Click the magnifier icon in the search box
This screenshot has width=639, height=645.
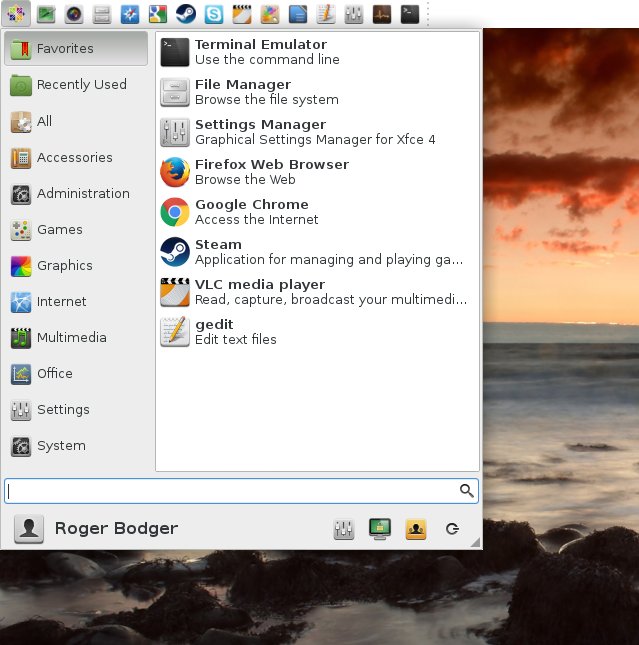pos(466,490)
